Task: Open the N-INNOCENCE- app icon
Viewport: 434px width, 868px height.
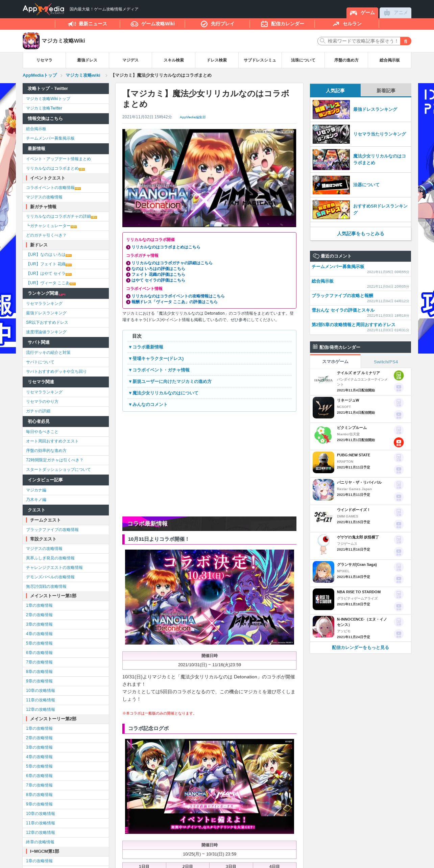Action: click(x=323, y=627)
